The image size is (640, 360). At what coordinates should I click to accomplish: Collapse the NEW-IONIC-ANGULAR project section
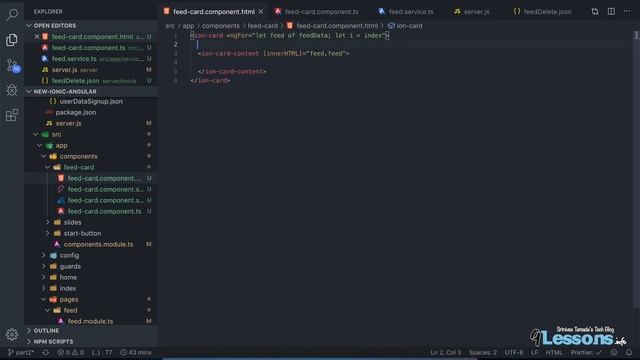pos(91,91)
